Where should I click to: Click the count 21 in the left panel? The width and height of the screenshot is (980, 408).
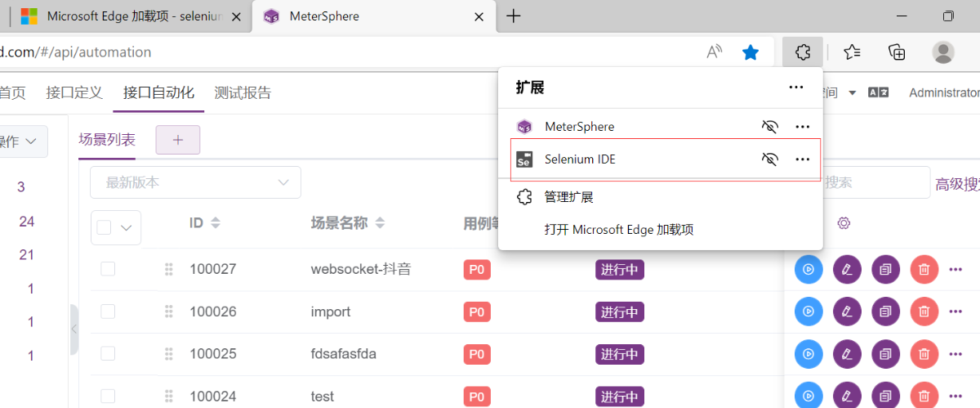27,255
